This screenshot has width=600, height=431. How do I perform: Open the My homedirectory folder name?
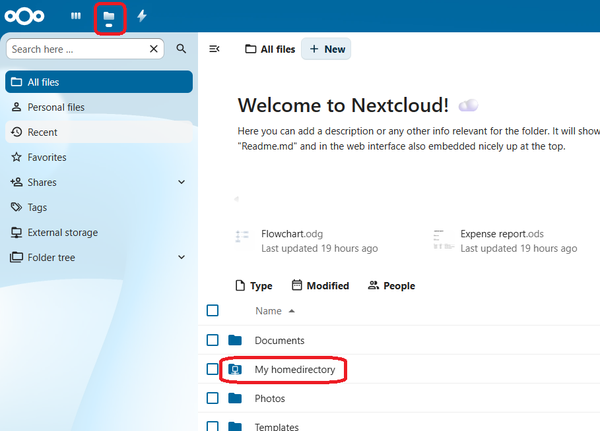point(295,369)
